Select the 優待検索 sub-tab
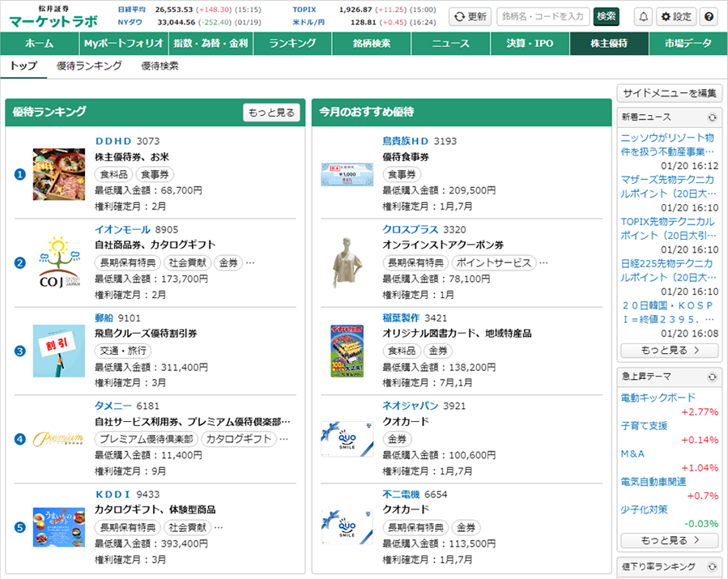Screen dimensions: 728x579 [160, 66]
